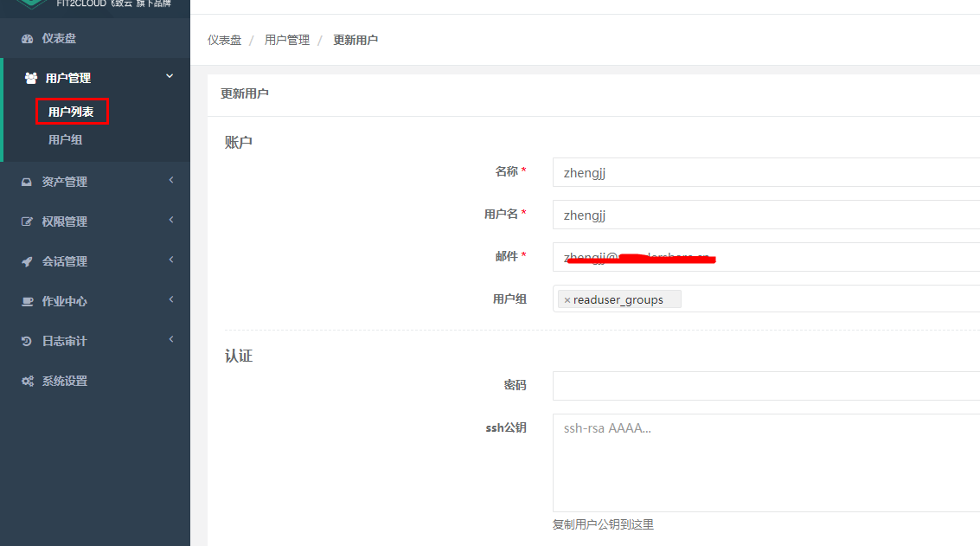
Task: Select 用户组 submenu item in the sidebar
Action: (65, 140)
